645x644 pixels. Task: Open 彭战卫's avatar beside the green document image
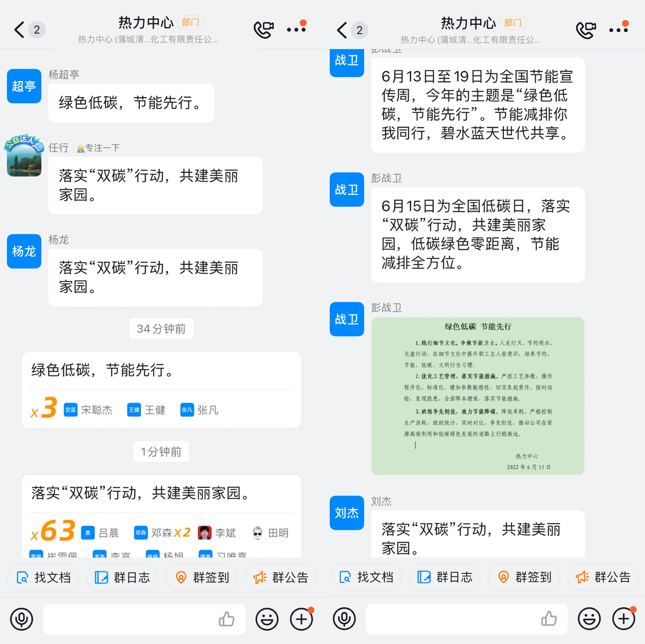pos(347,319)
